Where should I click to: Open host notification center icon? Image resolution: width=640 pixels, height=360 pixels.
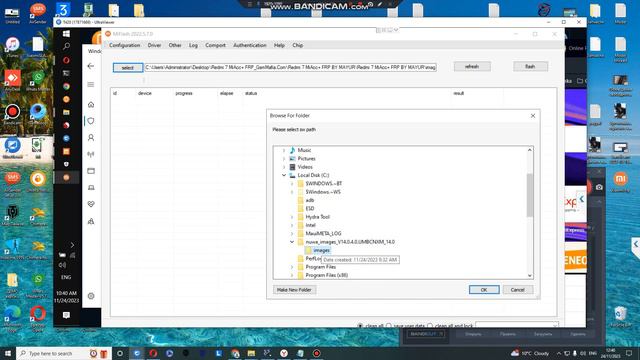coord(629,353)
